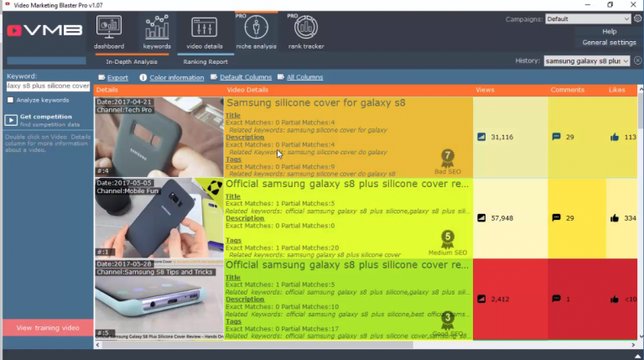Click the 2,412 views value

(500, 300)
